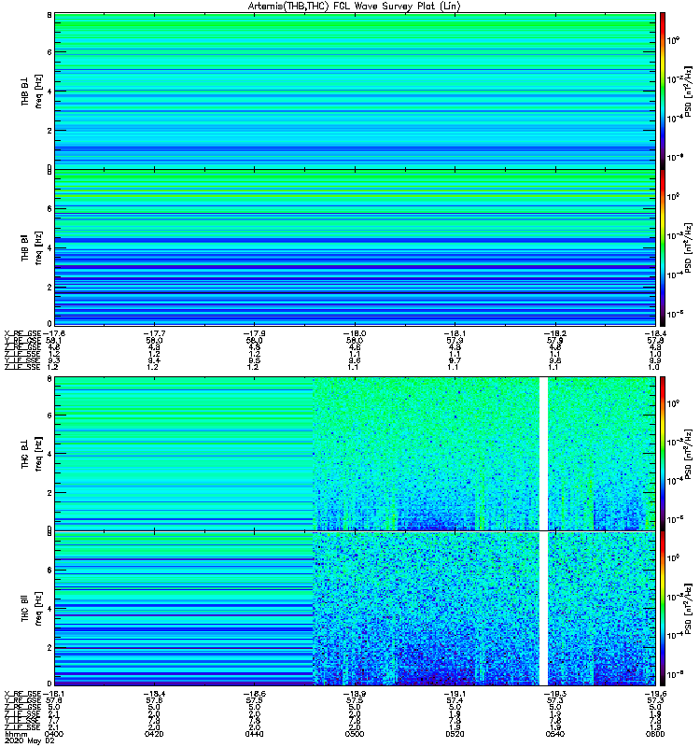700x747 pixels.
Task: Click the "0440" time label
Action: [254, 734]
